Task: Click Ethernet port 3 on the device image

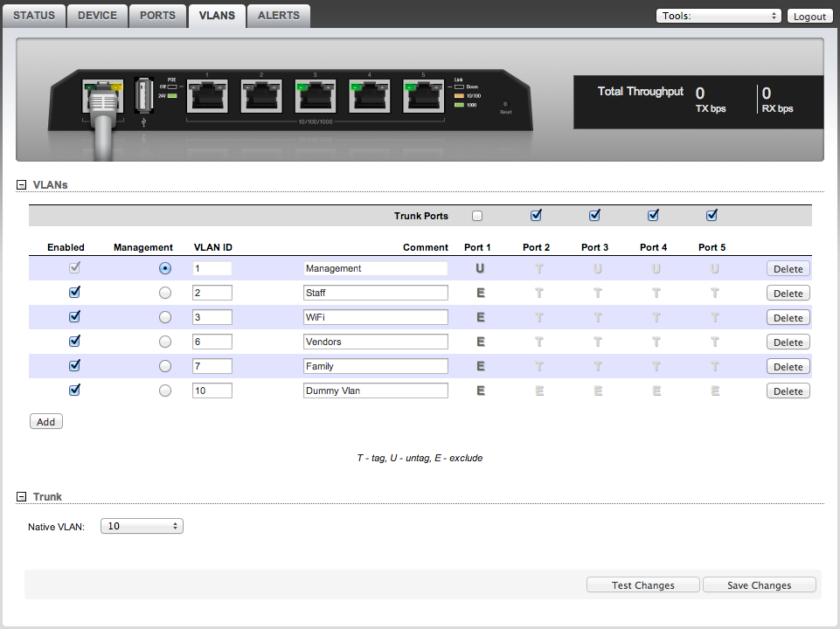Action: coord(316,94)
